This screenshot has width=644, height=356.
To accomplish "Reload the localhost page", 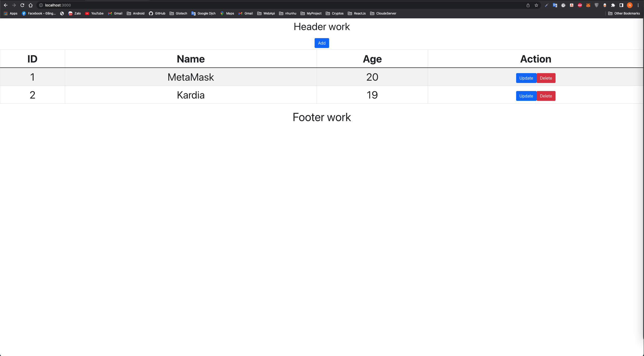I will click(22, 5).
